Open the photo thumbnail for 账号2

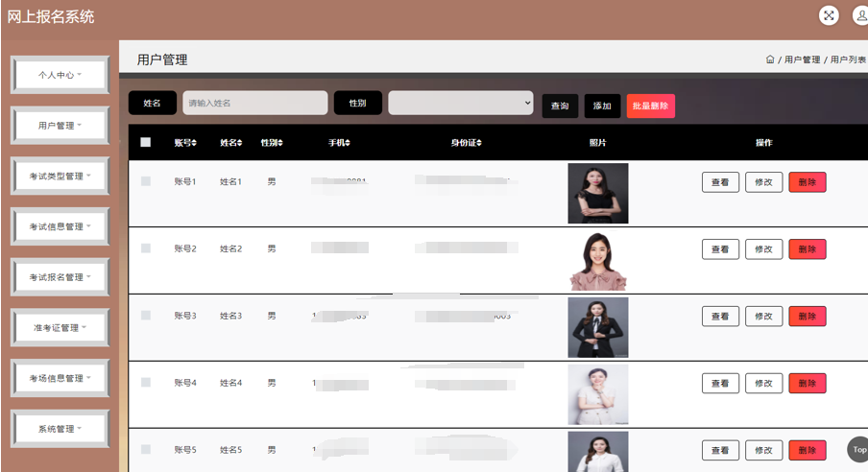598,261
